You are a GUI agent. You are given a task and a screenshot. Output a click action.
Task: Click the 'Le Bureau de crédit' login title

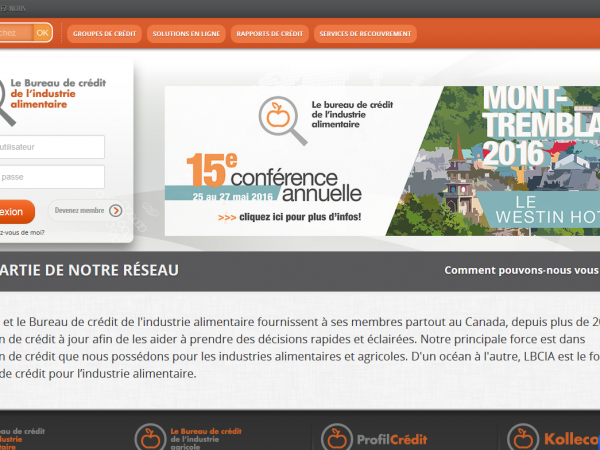(58, 83)
